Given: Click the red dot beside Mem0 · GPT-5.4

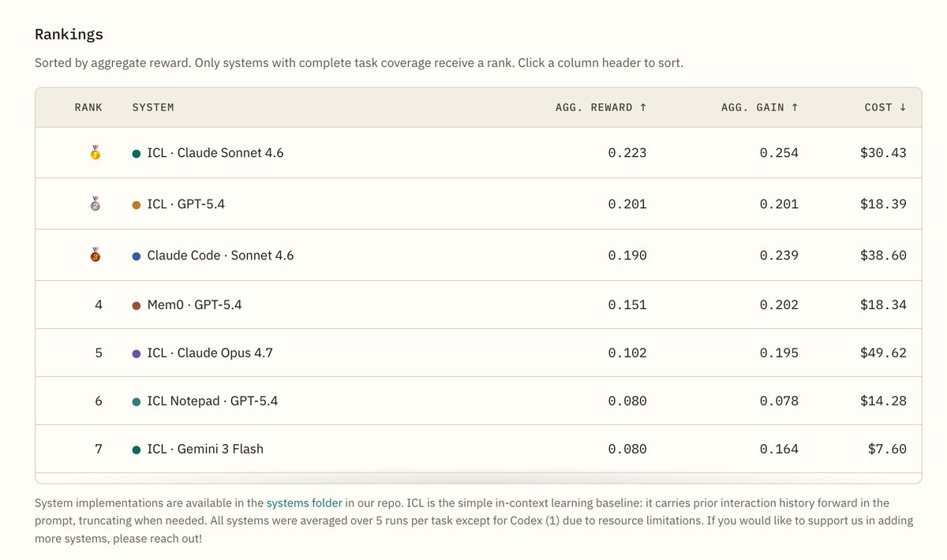Looking at the screenshot, I should pos(137,305).
